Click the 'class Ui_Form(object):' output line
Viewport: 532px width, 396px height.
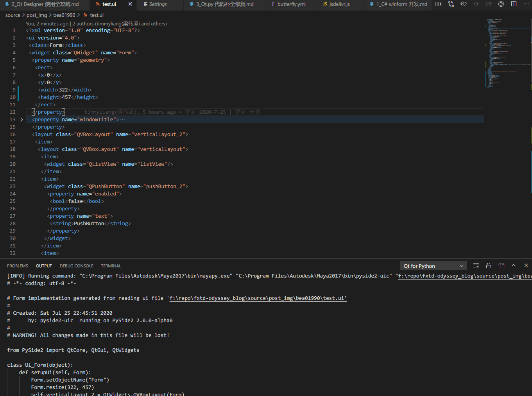tap(40, 365)
